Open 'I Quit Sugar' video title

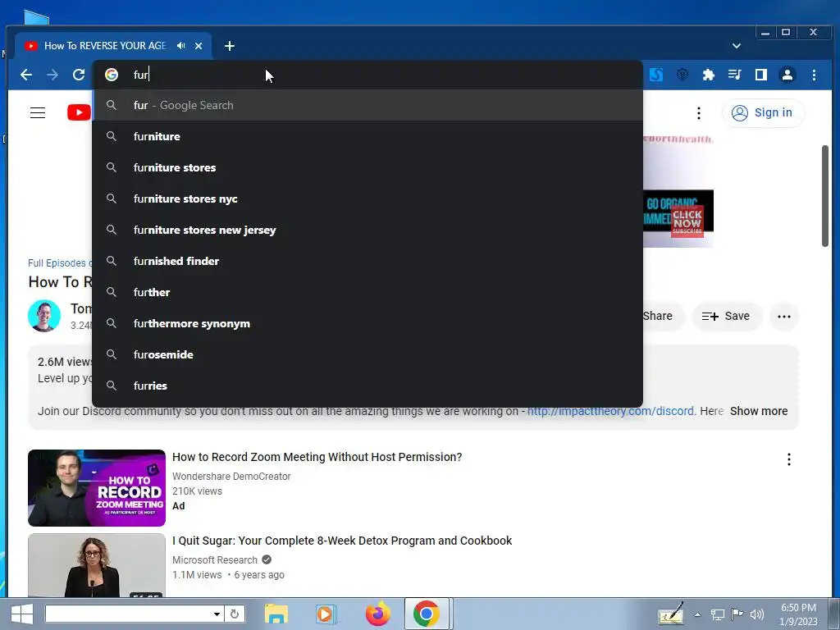pyautogui.click(x=342, y=541)
